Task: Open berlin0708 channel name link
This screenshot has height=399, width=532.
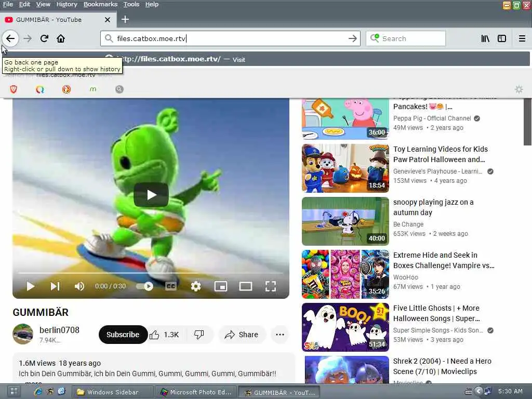Action: [59, 330]
